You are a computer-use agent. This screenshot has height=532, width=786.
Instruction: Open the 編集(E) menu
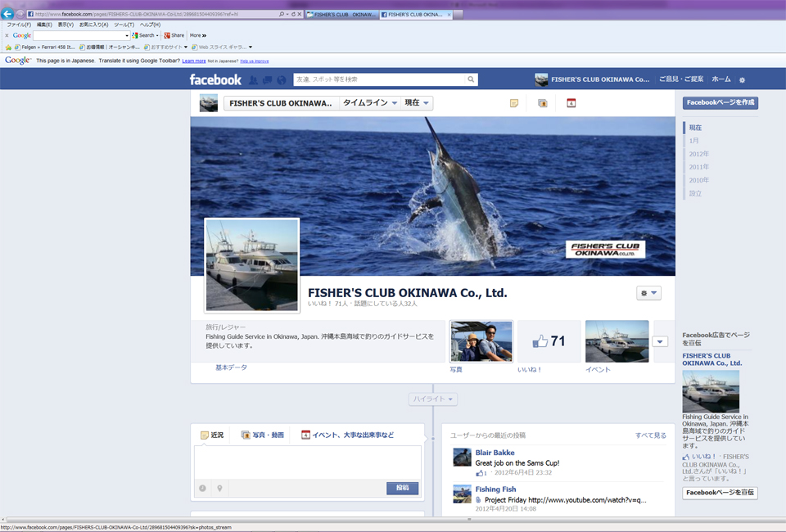[x=44, y=25]
